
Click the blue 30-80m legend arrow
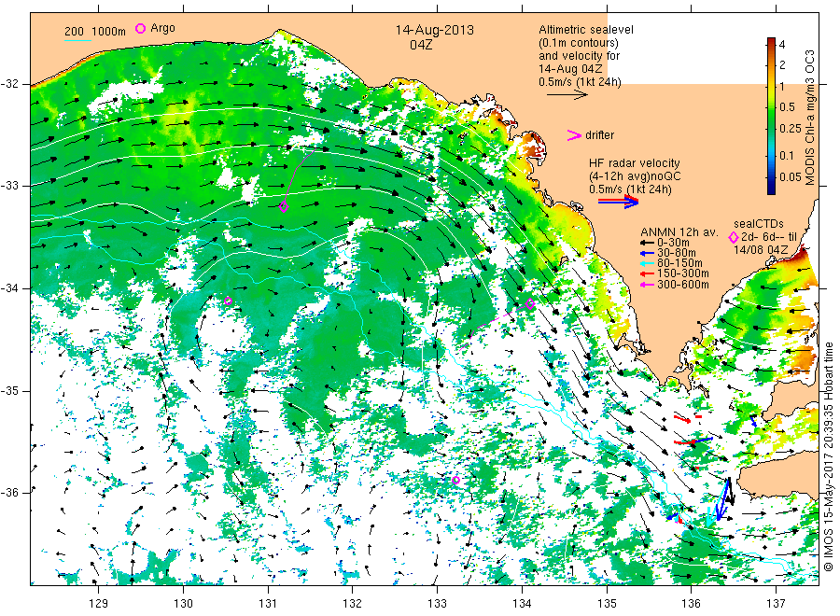tap(647, 253)
